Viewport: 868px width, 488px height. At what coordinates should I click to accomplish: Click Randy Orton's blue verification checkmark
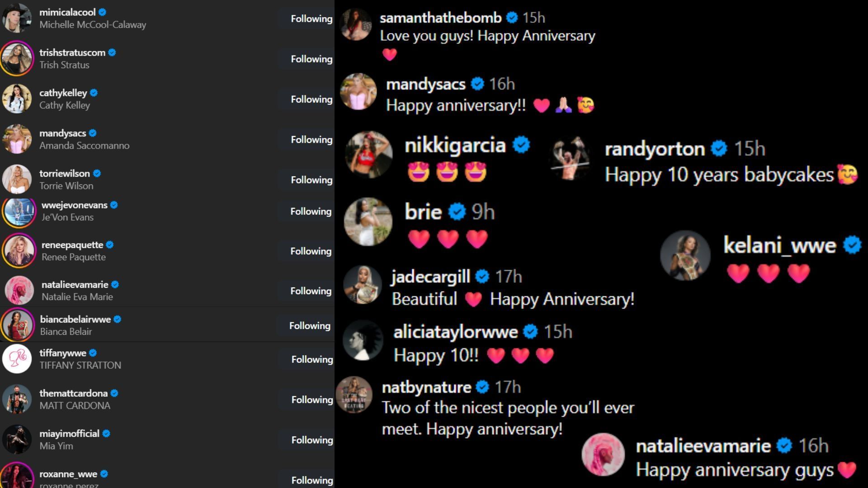718,148
